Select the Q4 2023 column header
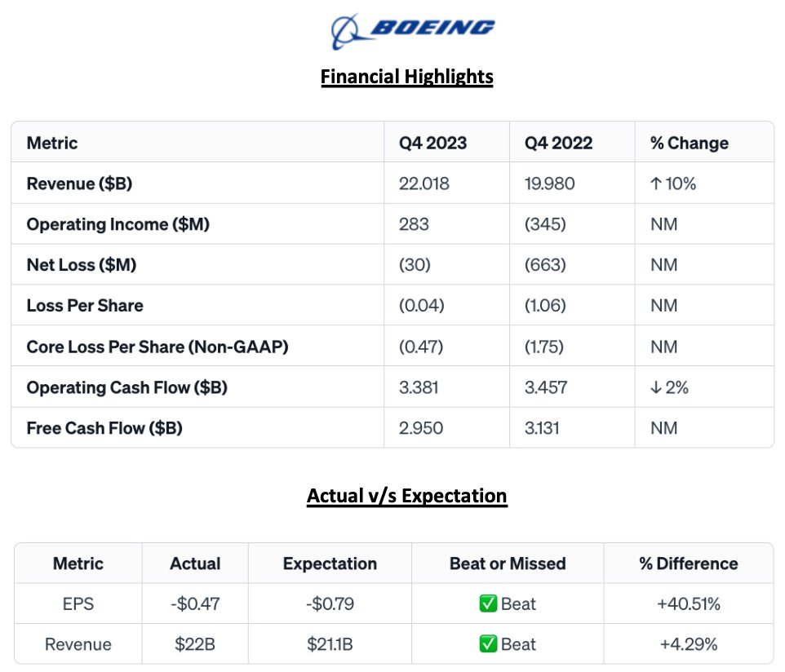Viewport: 785px width, 672px height. (x=432, y=143)
